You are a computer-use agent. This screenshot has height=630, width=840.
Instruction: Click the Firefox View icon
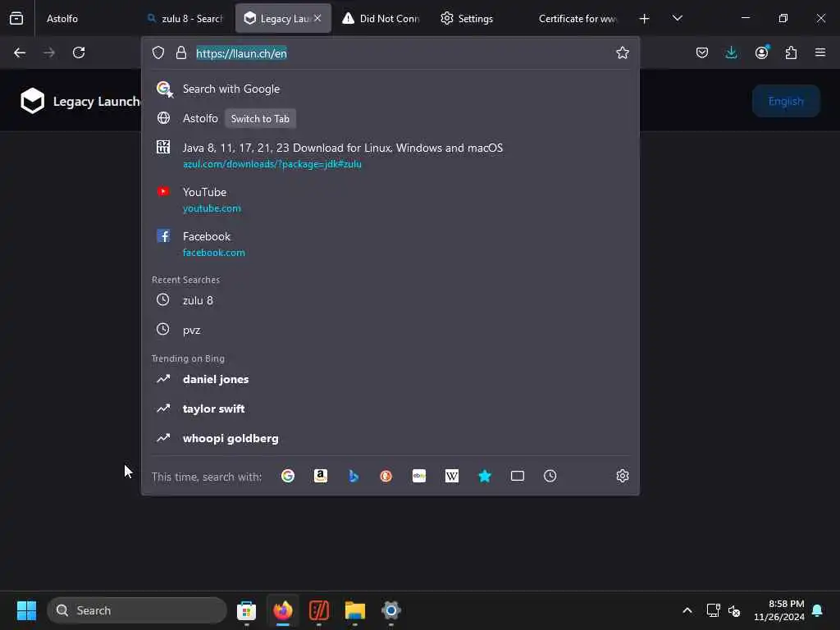pos(16,18)
